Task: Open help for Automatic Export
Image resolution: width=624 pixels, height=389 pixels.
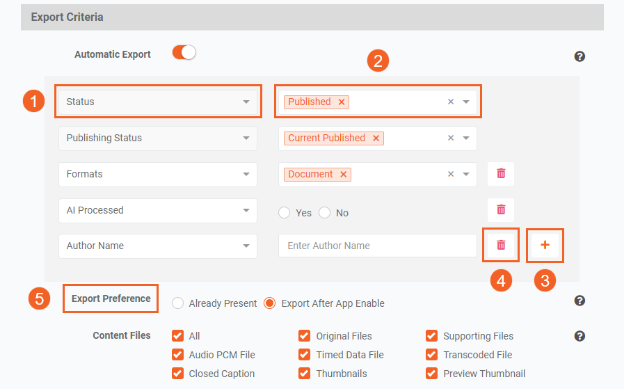Action: click(579, 57)
